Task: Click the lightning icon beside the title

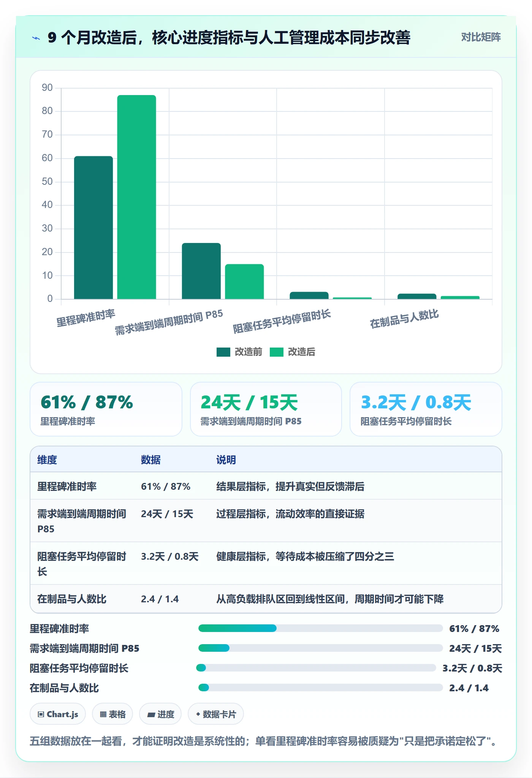Action: pyautogui.click(x=36, y=38)
